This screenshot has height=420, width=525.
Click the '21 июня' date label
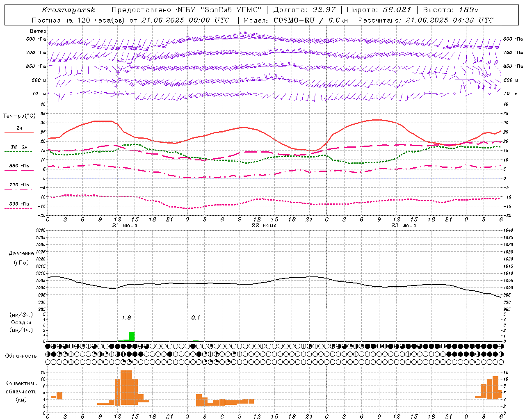point(124,225)
